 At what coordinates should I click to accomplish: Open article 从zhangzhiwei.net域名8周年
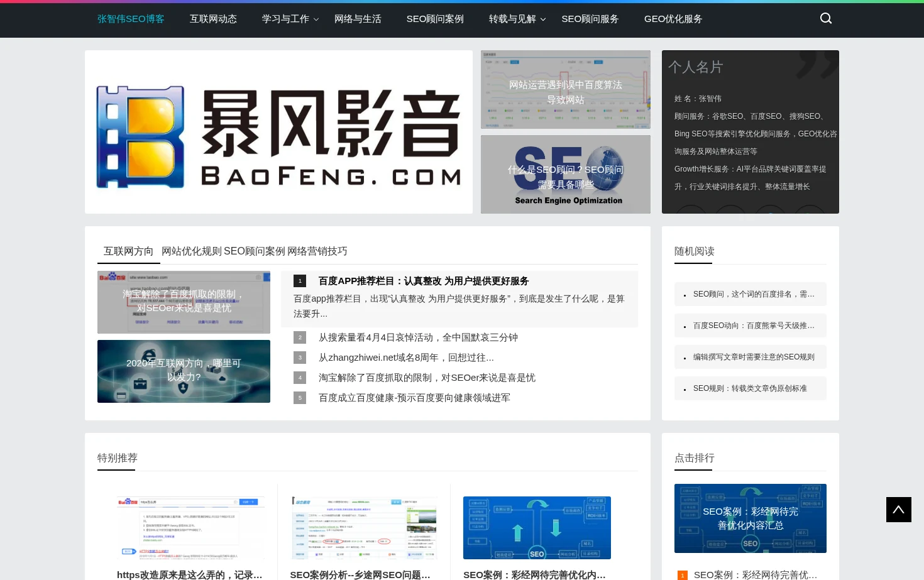406,358
